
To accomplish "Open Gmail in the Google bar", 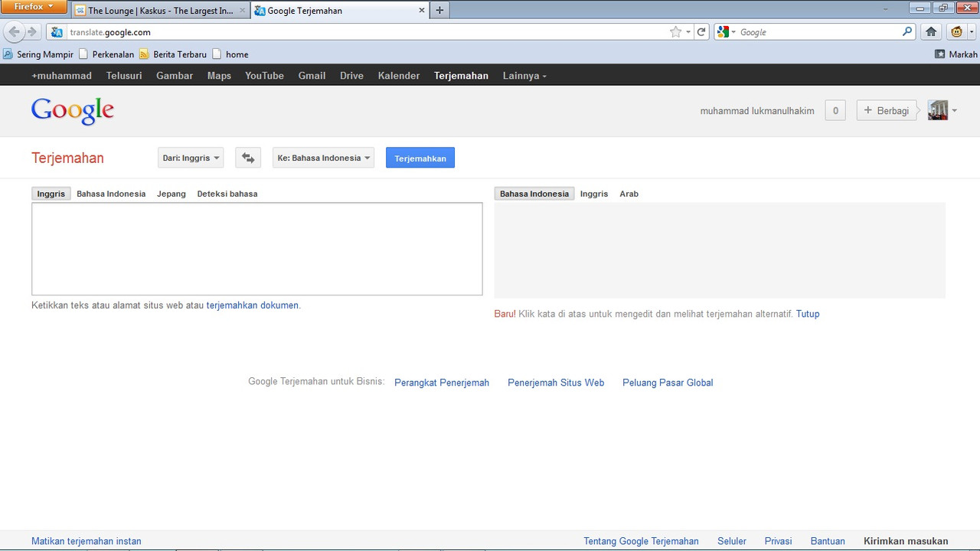I will [312, 76].
